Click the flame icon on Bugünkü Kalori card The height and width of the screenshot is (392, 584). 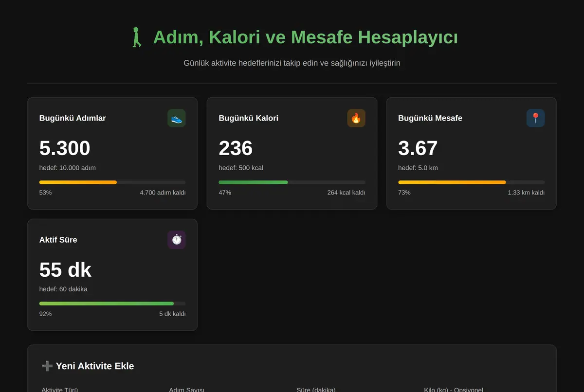coord(356,118)
